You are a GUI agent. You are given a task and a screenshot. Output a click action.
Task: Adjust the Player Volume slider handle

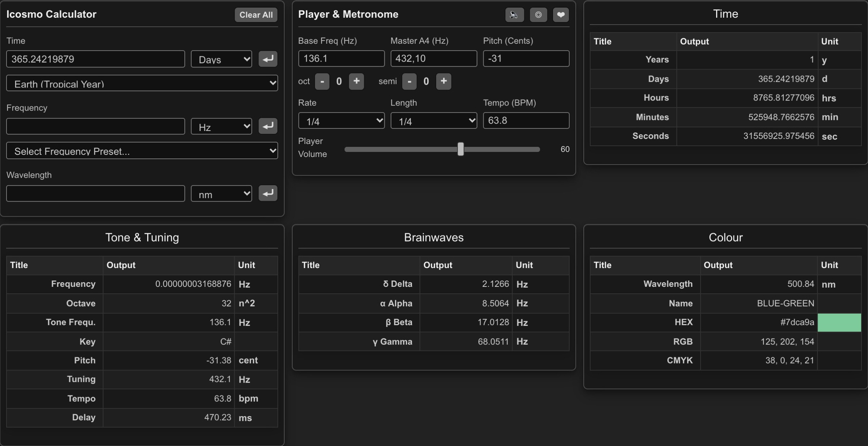click(460, 149)
